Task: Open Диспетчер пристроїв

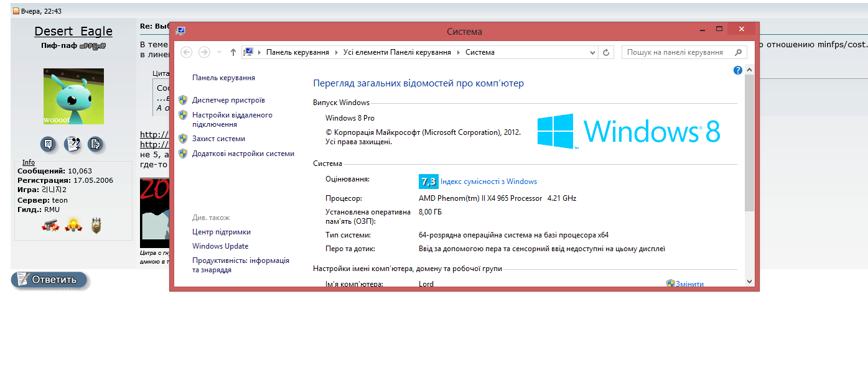Action: coord(228,100)
